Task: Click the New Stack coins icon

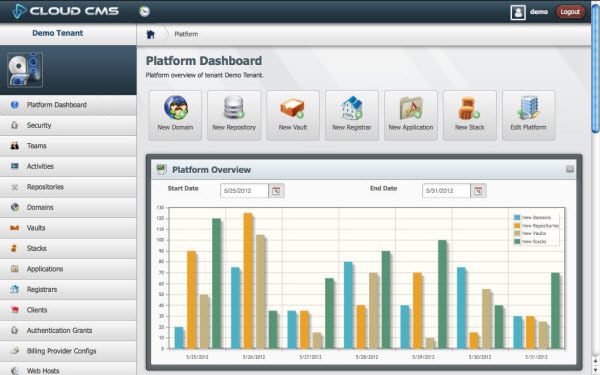Action: (x=469, y=109)
